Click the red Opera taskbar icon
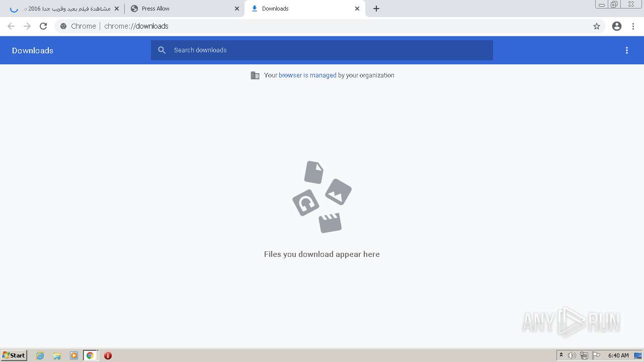The width and height of the screenshot is (644, 362). (x=108, y=355)
